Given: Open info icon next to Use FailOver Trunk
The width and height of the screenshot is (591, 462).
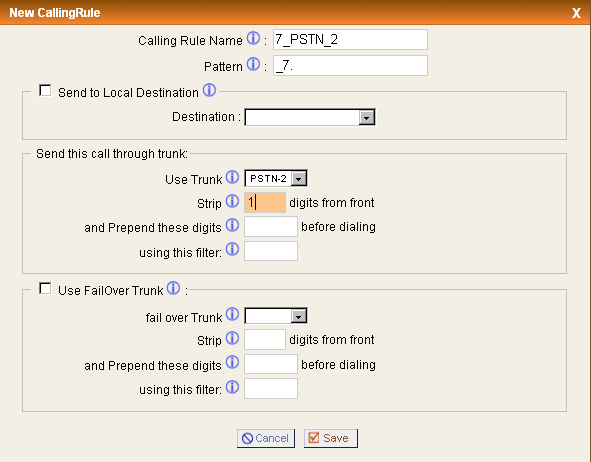Looking at the screenshot, I should tap(173, 288).
